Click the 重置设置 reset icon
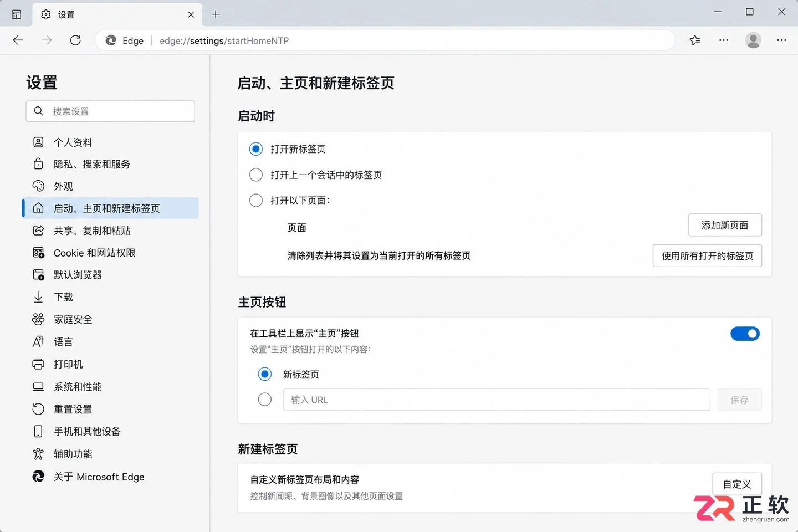The width and height of the screenshot is (798, 532). (x=38, y=409)
